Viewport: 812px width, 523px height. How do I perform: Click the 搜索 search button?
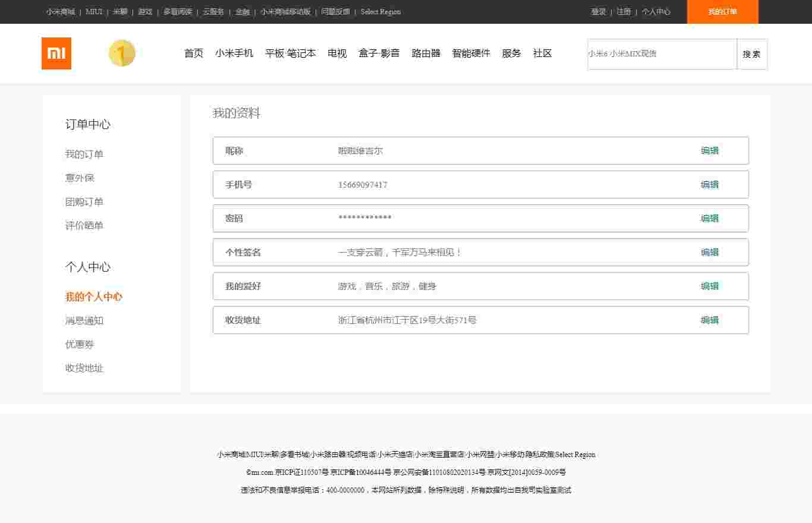pos(752,54)
